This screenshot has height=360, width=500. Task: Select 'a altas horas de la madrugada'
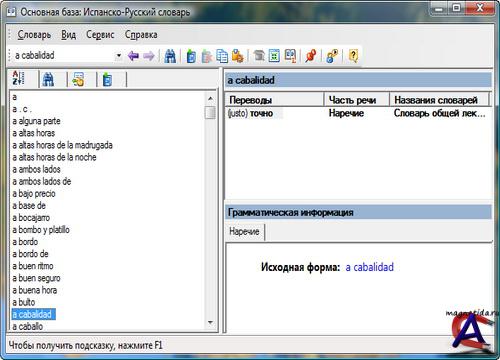[62, 145]
